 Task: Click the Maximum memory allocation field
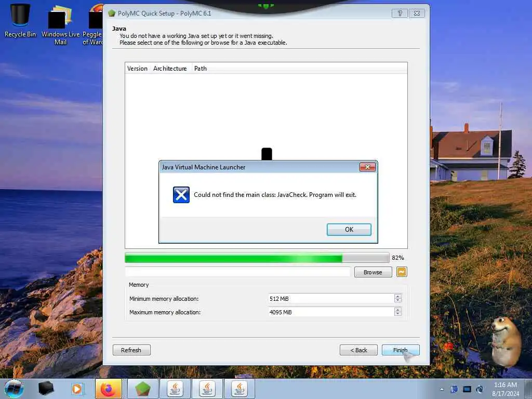pos(331,312)
